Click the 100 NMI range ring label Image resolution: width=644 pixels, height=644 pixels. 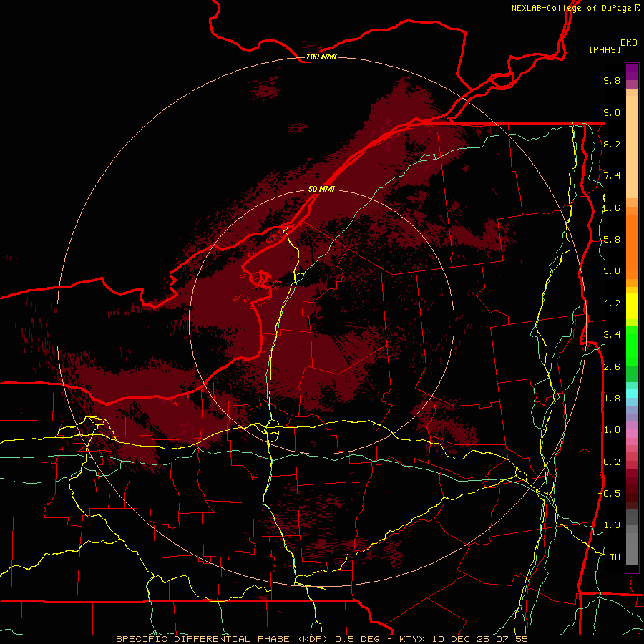point(321,57)
